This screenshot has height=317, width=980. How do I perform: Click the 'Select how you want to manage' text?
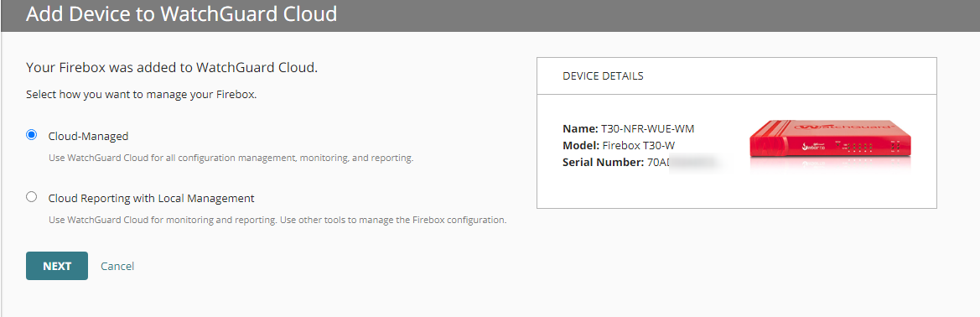coord(141,96)
